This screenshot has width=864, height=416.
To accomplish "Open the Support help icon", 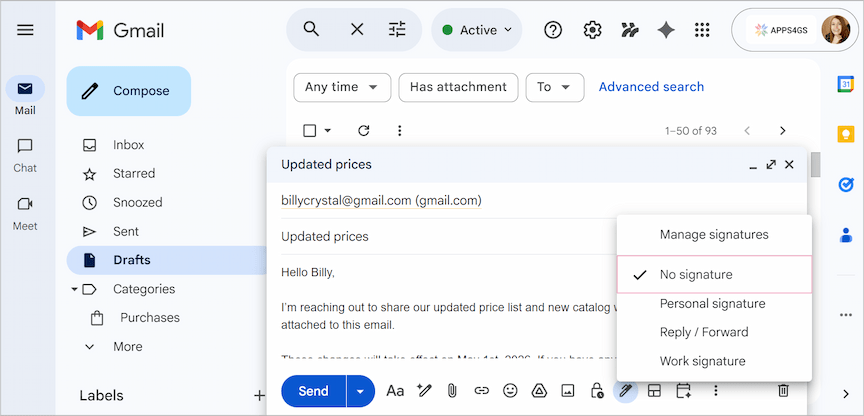I will 553,30.
